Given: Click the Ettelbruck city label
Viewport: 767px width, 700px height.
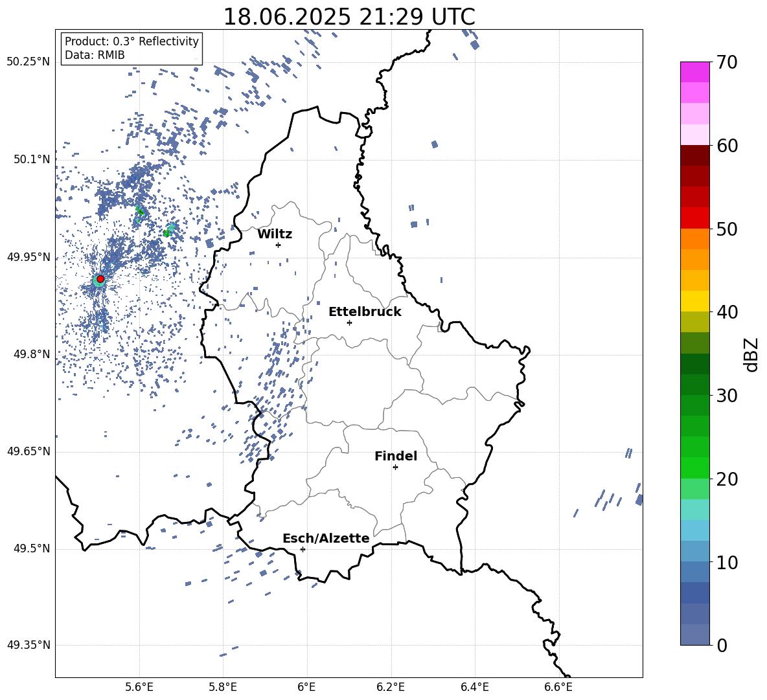Looking at the screenshot, I should (365, 312).
